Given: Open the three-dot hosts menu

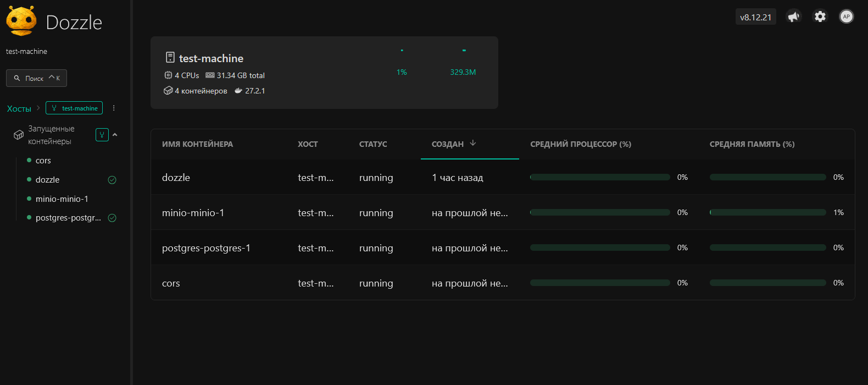Looking at the screenshot, I should click(114, 108).
